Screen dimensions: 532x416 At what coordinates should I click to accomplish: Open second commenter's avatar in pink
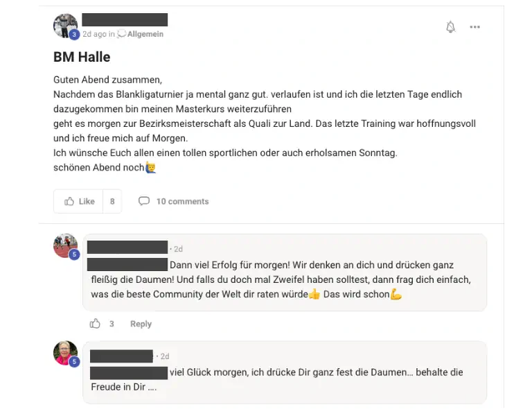[x=66, y=353]
